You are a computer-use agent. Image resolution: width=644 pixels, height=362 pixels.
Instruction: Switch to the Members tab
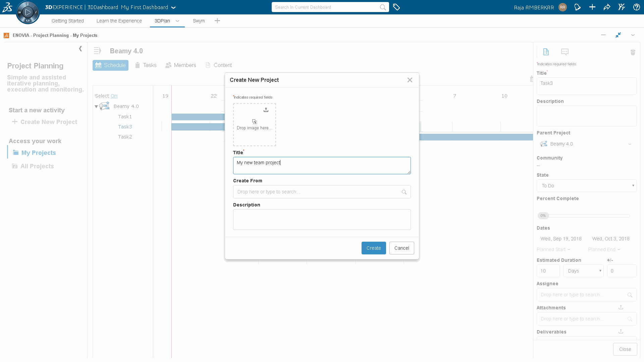pos(180,65)
